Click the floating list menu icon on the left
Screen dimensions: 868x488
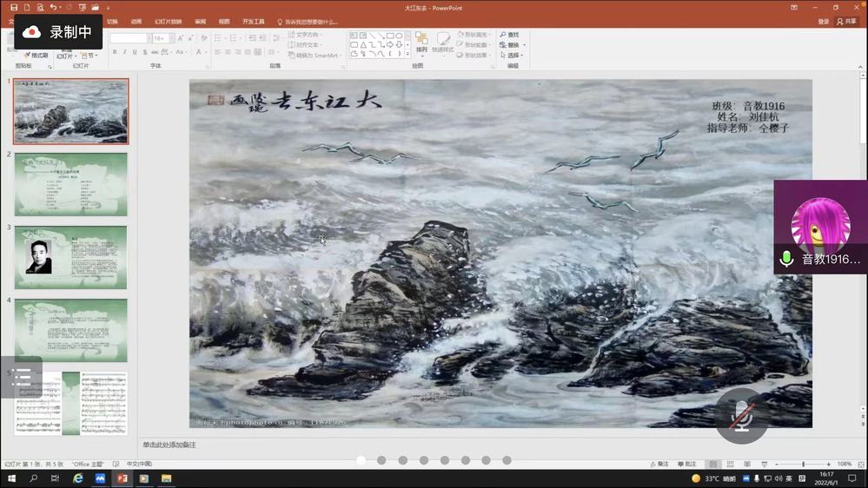[21, 377]
